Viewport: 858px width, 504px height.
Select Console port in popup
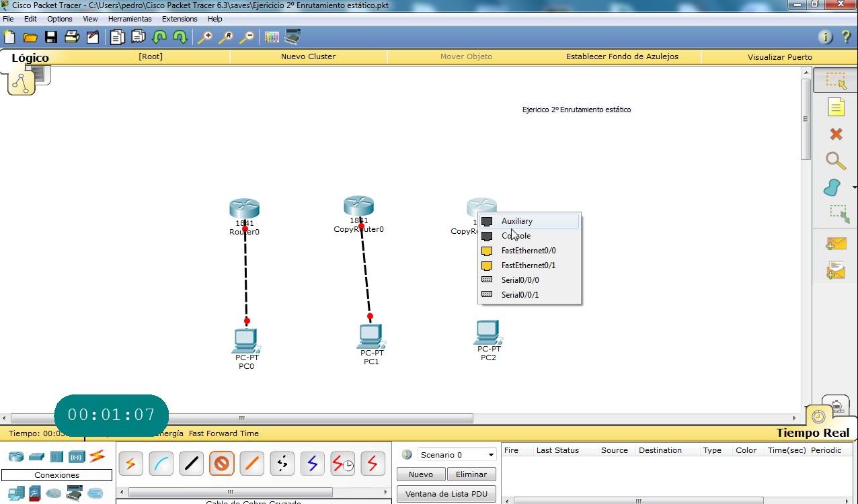[x=529, y=236]
